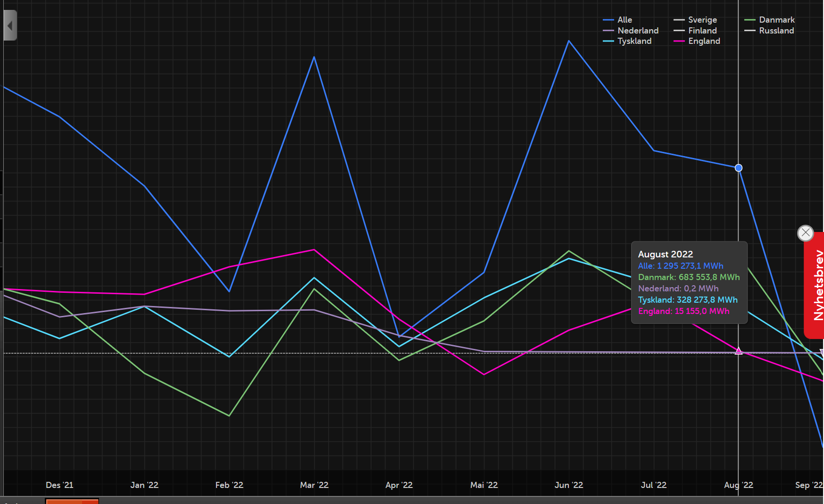Screen dimensions: 824x504
Task: Click the Alle line peak at Jun '22
Action: (569, 41)
